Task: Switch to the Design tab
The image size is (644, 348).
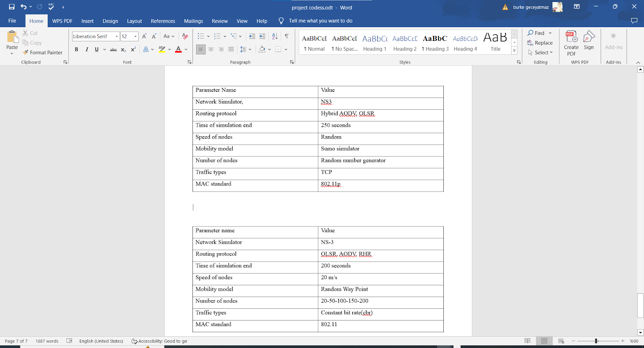Action: pyautogui.click(x=110, y=21)
